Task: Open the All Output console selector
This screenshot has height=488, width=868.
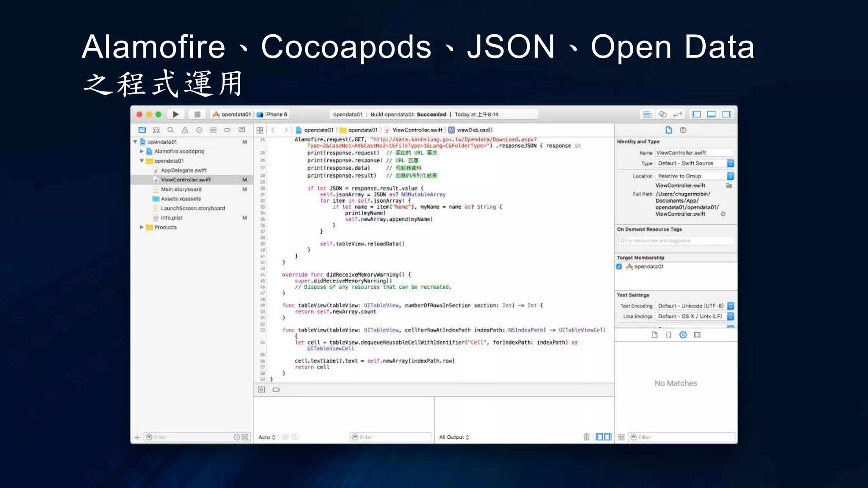Action: pyautogui.click(x=454, y=437)
